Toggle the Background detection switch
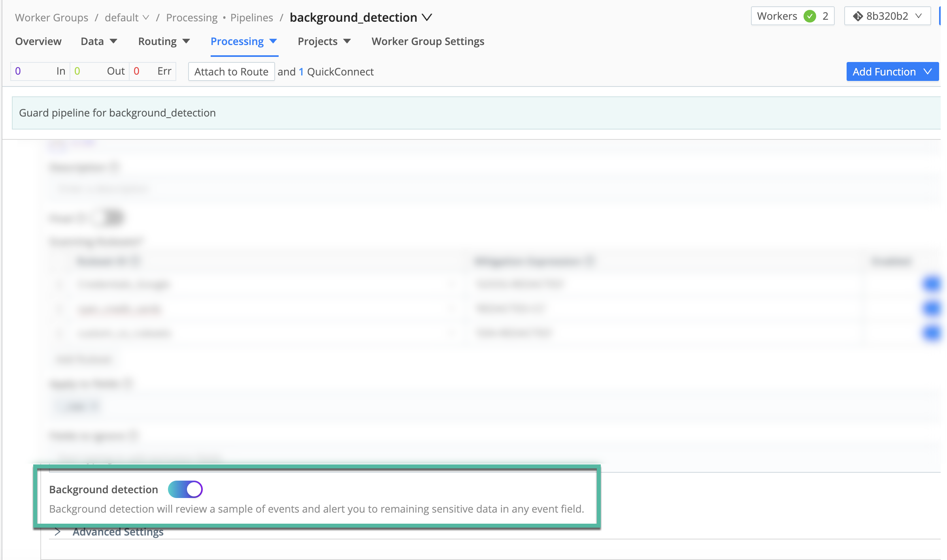 185,489
